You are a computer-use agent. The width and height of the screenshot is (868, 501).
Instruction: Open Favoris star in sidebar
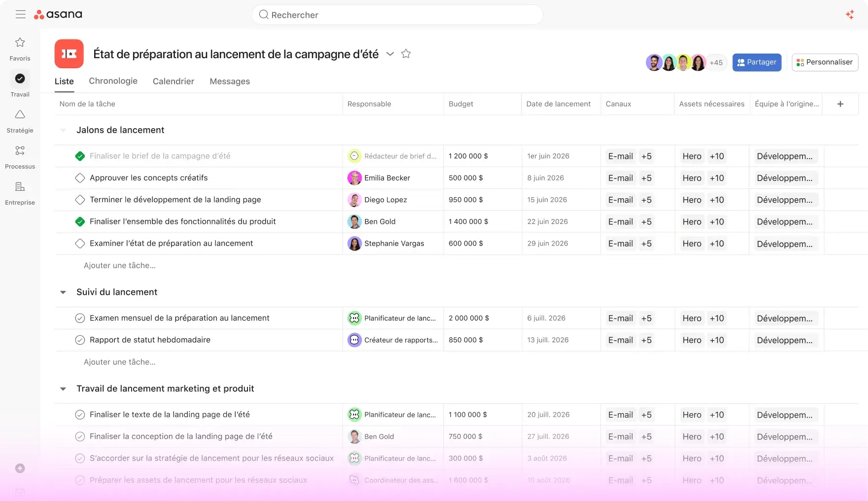[x=20, y=42]
